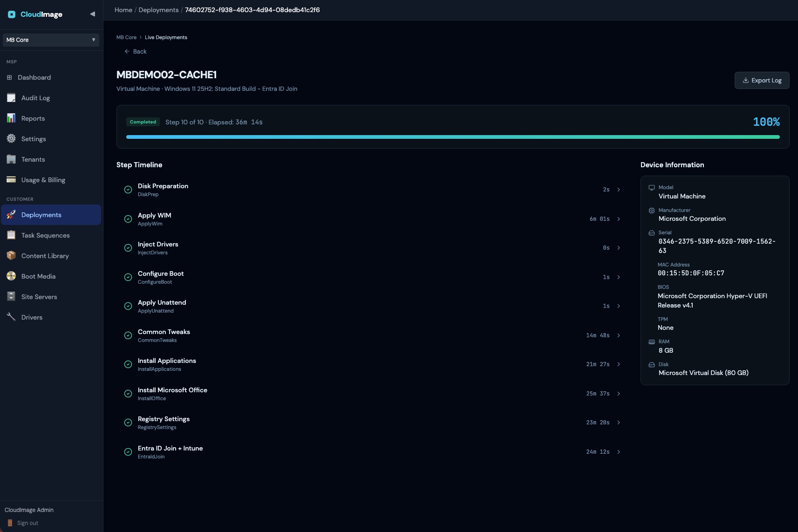
Task: Click the Export Log button
Action: point(762,80)
